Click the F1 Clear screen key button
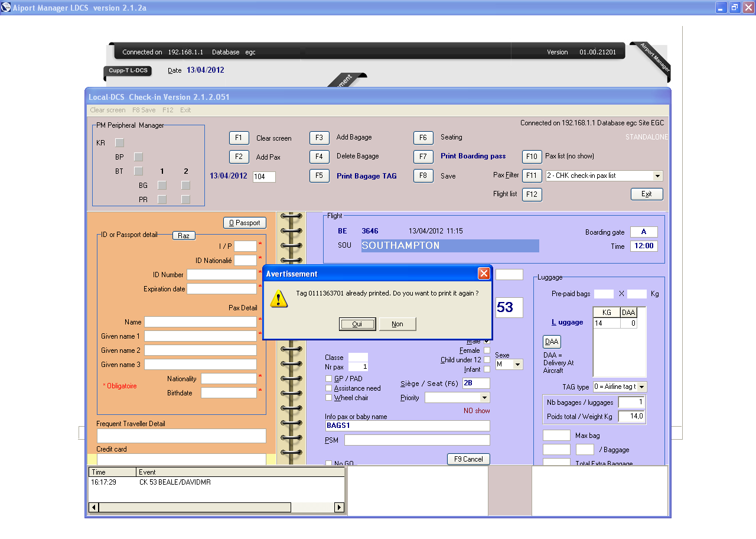The width and height of the screenshot is (756, 539). [x=239, y=138]
